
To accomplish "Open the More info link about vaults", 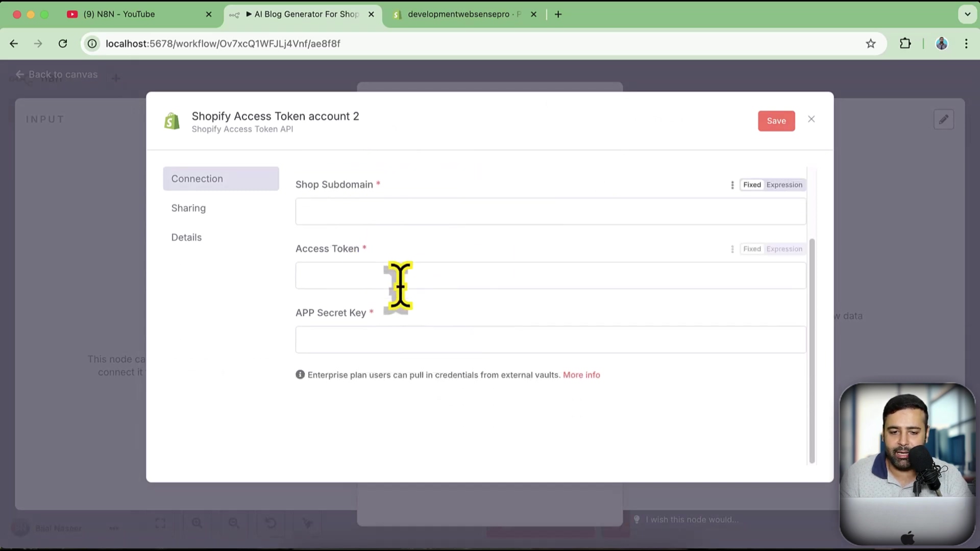I will pyautogui.click(x=581, y=375).
